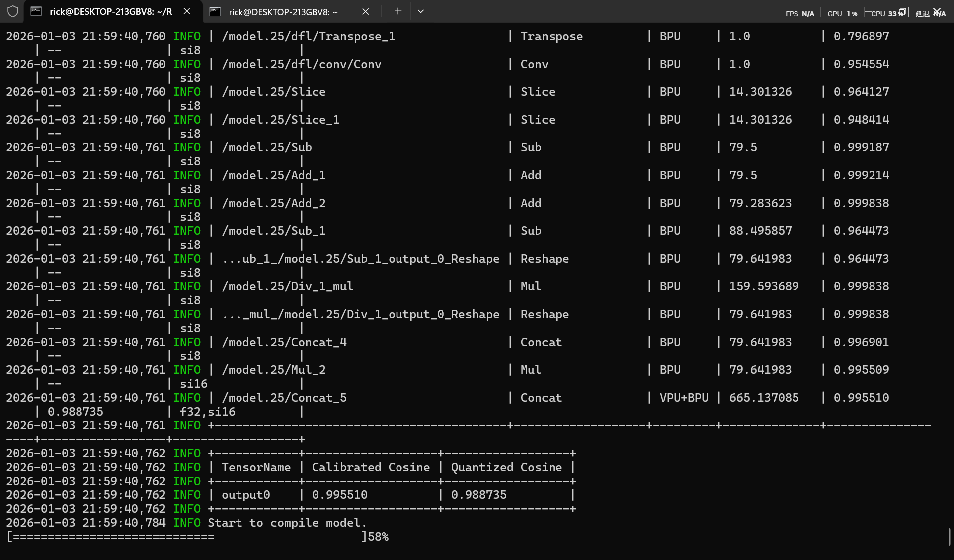Switch to the rick@DESKTOP-213GBV8: ~/R tab
Image resolution: width=954 pixels, height=560 pixels.
click(x=110, y=12)
